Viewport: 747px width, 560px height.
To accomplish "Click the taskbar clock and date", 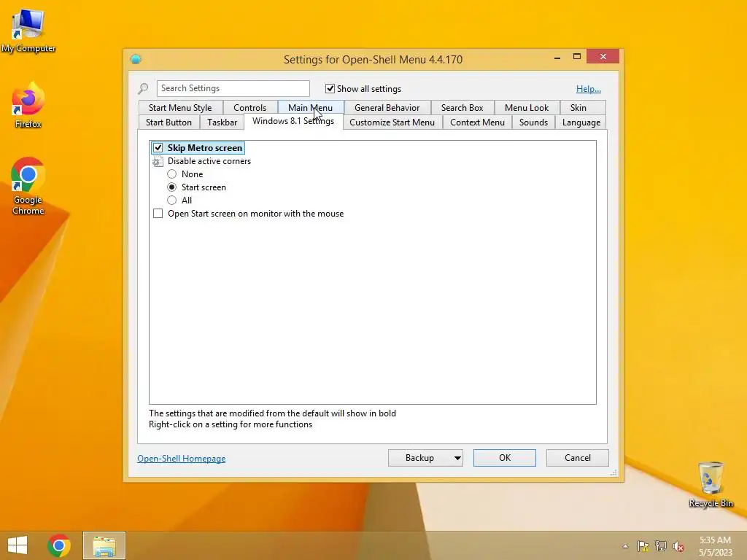I will point(715,546).
